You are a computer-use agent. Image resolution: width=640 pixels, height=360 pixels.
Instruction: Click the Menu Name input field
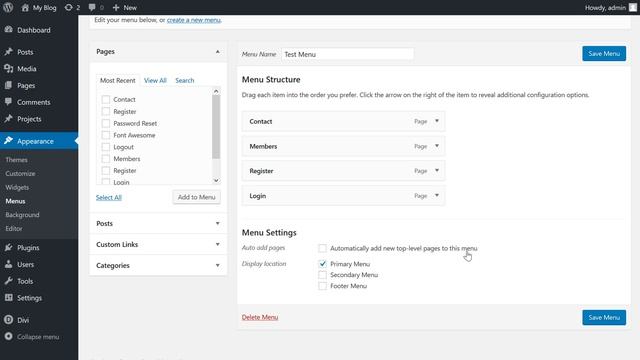347,54
